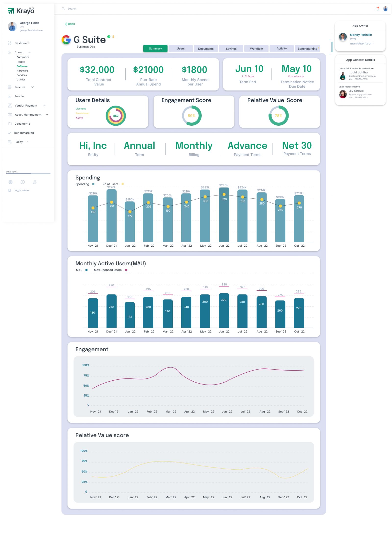Click No of users yellow swatch
This screenshot has height=535, width=392.
point(122,184)
